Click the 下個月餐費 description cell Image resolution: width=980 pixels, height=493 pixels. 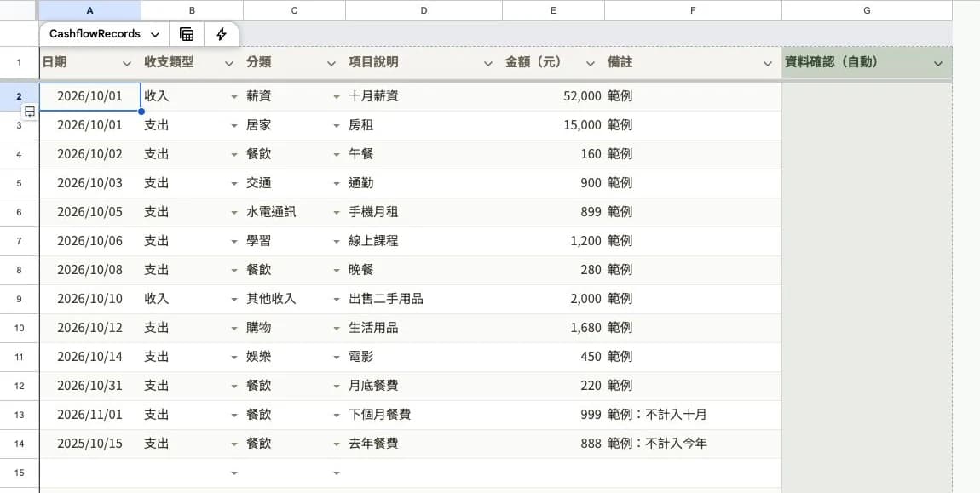pyautogui.click(x=424, y=415)
